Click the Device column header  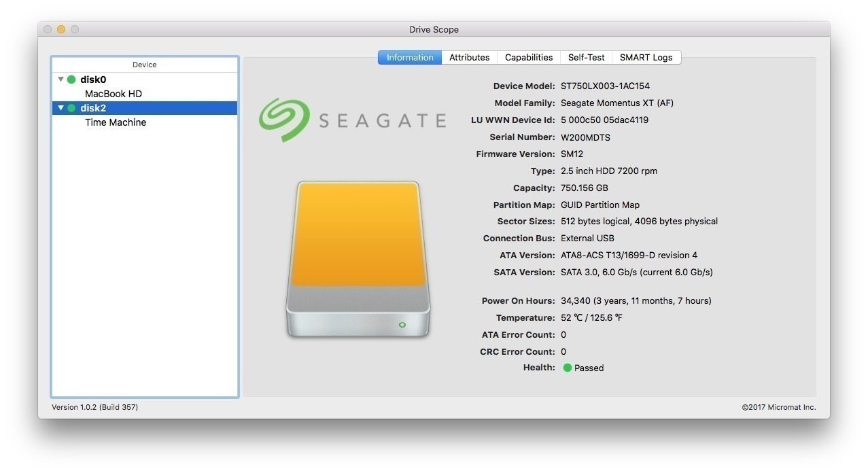[144, 65]
